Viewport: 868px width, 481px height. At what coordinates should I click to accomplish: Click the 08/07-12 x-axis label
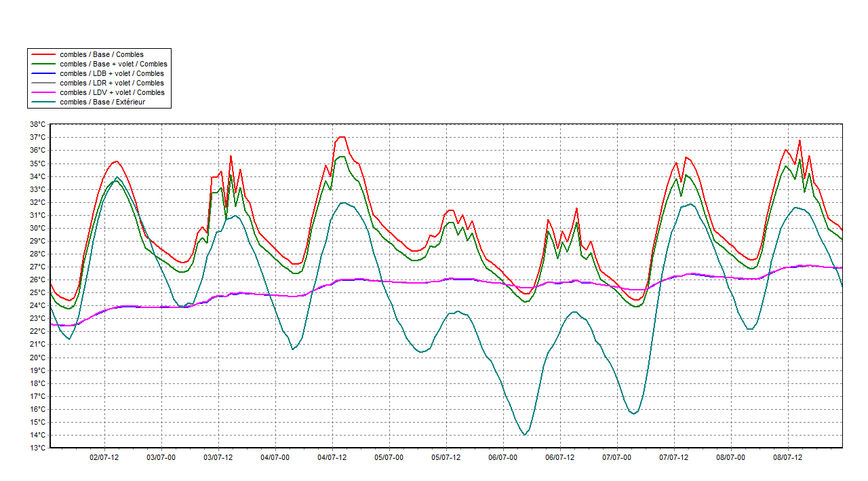point(787,458)
